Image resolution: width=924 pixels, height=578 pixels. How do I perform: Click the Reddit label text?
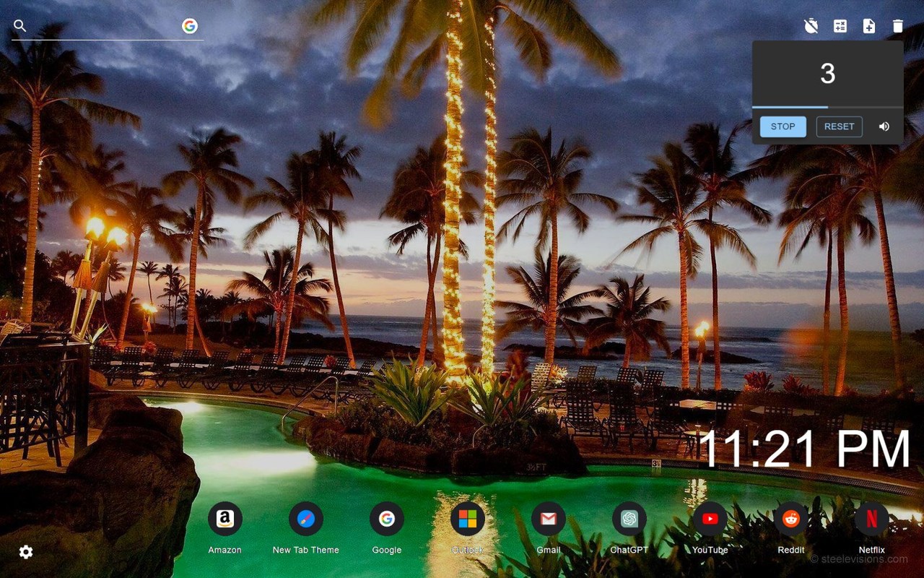tap(791, 550)
